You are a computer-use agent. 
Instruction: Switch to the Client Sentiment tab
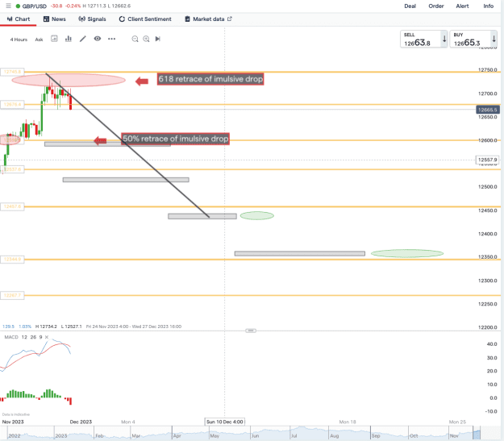[145, 19]
